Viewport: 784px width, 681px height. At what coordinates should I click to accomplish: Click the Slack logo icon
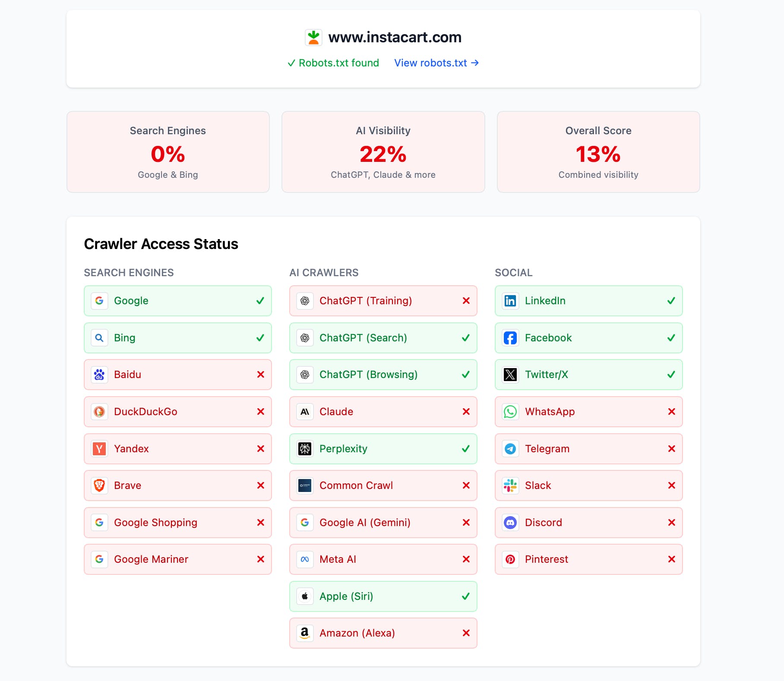coord(510,486)
